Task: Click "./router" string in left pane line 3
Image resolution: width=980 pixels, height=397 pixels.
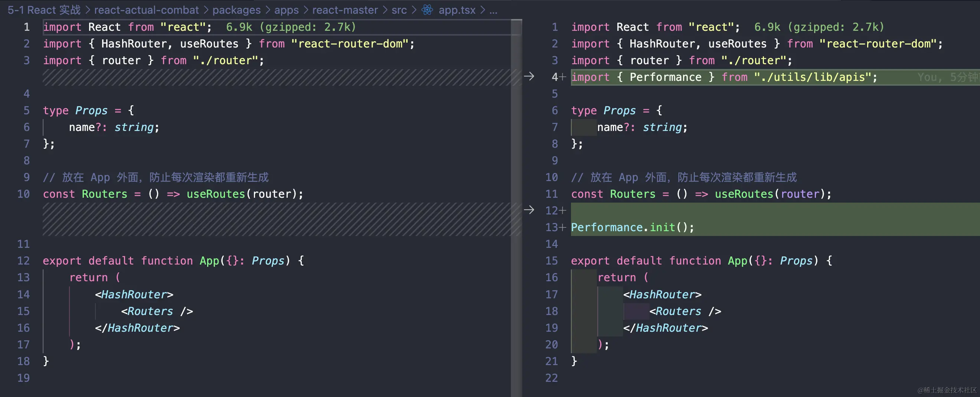Action: [226, 60]
